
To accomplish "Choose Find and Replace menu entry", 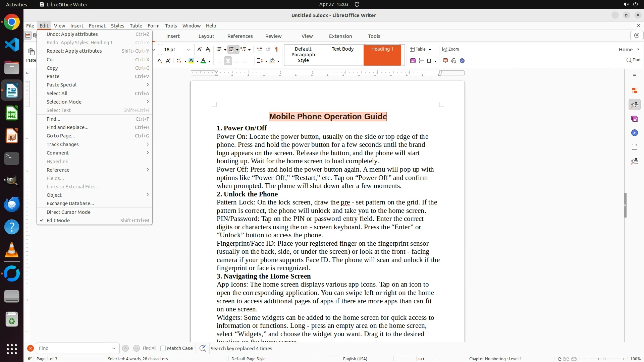I will pos(67,127).
